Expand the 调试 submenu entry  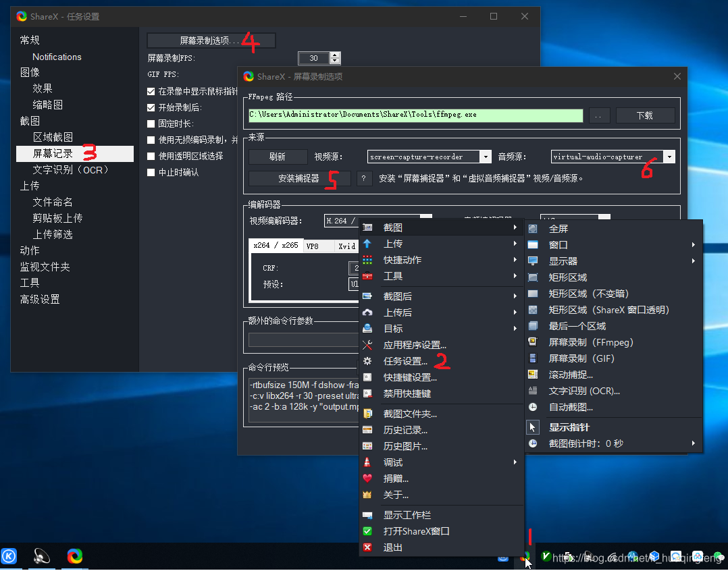442,462
